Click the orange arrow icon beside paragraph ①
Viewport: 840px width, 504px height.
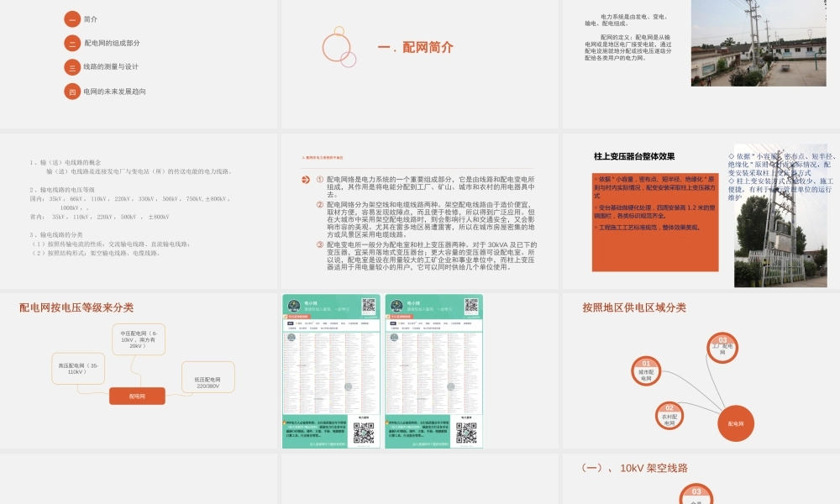click(x=304, y=180)
